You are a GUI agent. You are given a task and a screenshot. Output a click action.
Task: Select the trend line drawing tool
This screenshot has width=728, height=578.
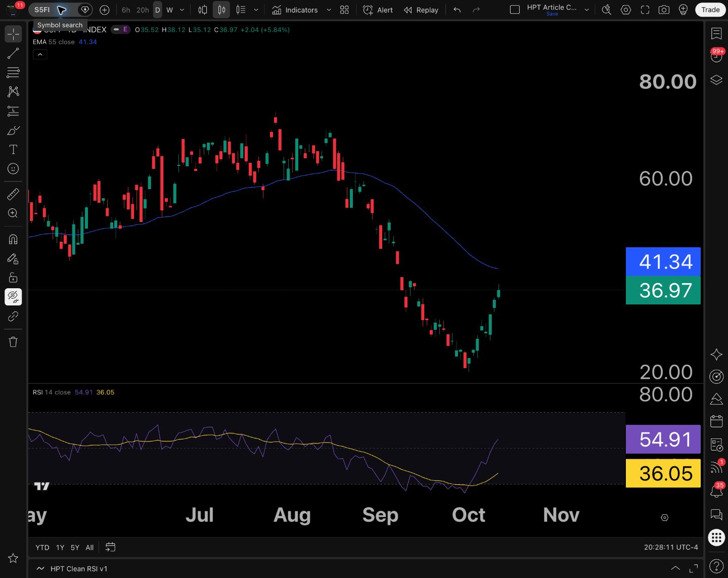(13, 53)
